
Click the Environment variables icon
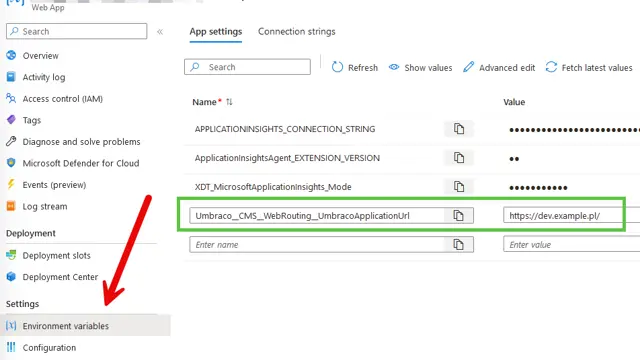point(11,325)
